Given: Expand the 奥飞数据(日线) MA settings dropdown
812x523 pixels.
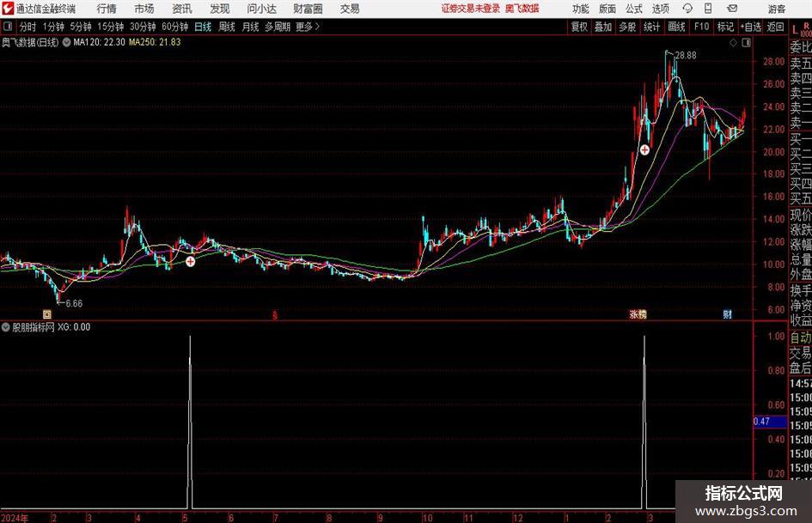Looking at the screenshot, I should (67, 42).
